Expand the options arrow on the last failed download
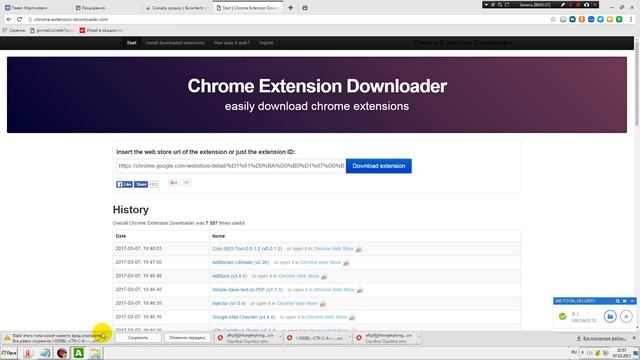 pyautogui.click(x=418, y=338)
